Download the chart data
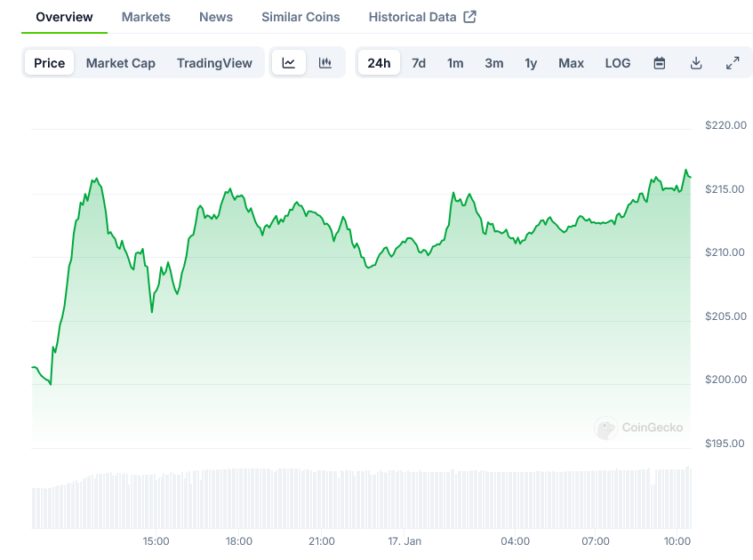753x560 pixels. click(696, 63)
